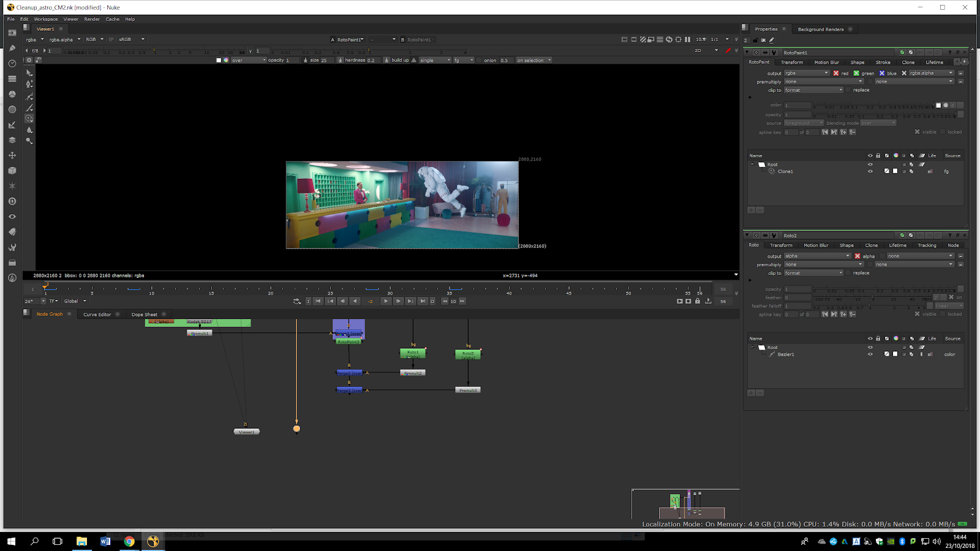Select the Brush paint tool
Screen dimensions: 980x551
[x=29, y=108]
